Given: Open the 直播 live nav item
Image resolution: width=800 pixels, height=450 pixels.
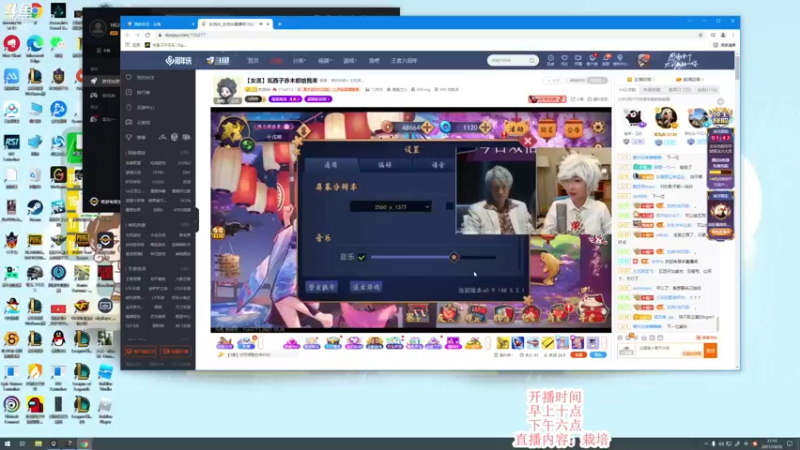Looking at the screenshot, I should (x=277, y=60).
